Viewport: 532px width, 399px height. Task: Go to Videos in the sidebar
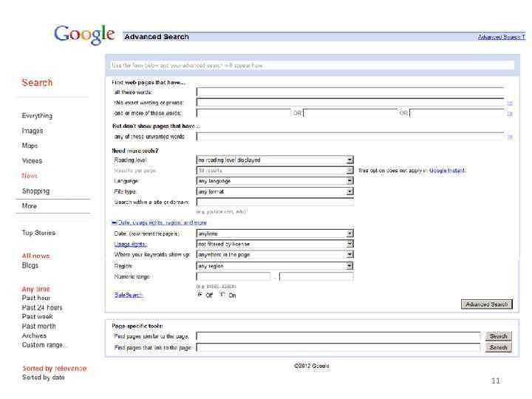(x=32, y=160)
